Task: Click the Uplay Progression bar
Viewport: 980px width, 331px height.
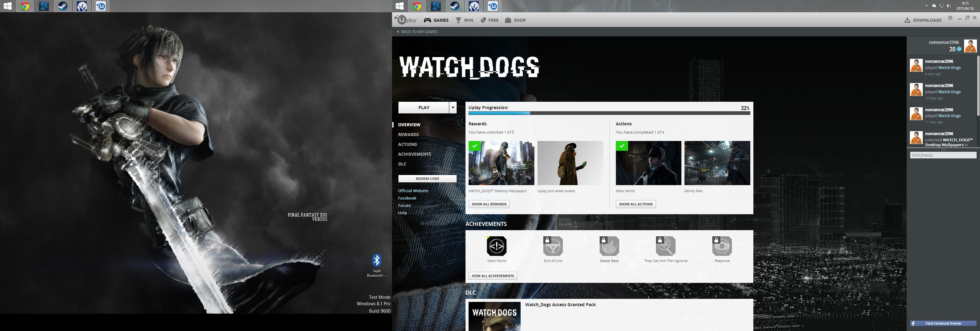Action: pyautogui.click(x=609, y=113)
